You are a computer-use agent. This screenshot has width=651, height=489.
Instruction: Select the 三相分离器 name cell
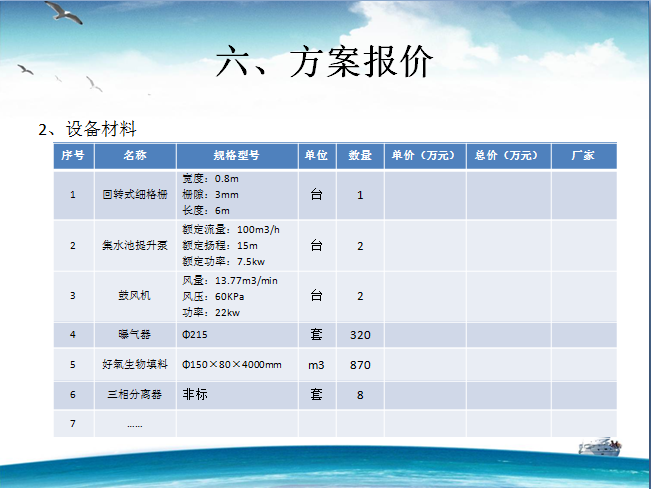pyautogui.click(x=135, y=394)
